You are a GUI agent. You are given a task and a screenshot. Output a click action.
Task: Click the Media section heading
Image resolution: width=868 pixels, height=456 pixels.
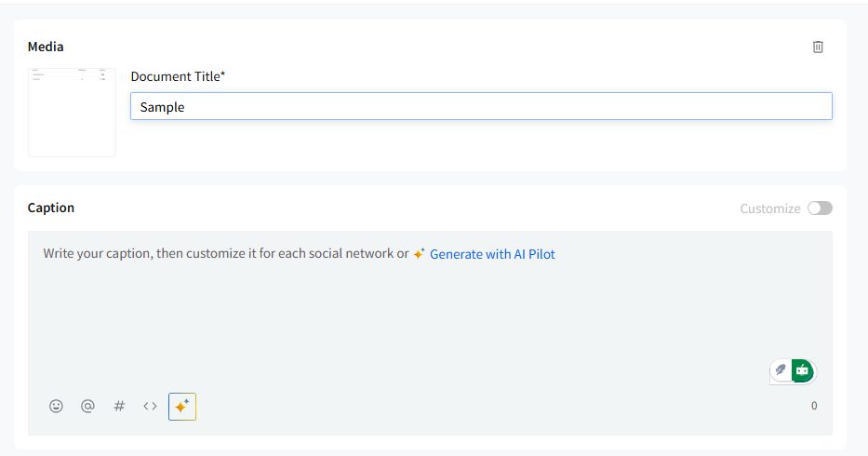46,47
